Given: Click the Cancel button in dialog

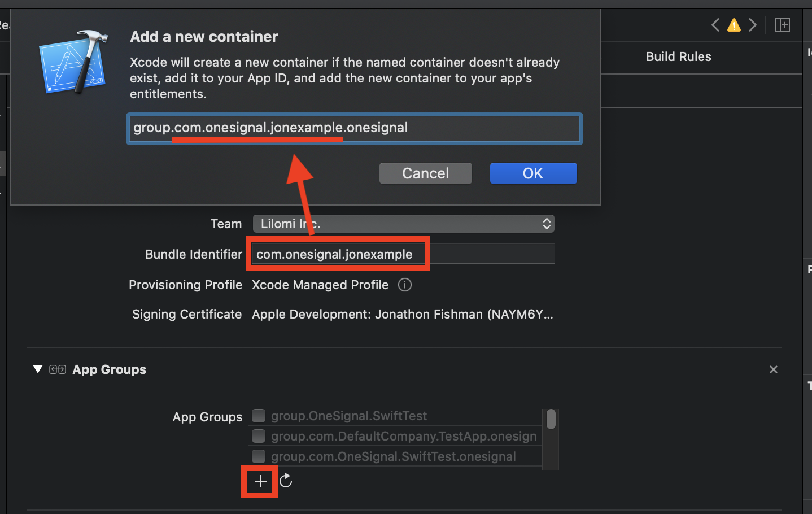Looking at the screenshot, I should (426, 173).
